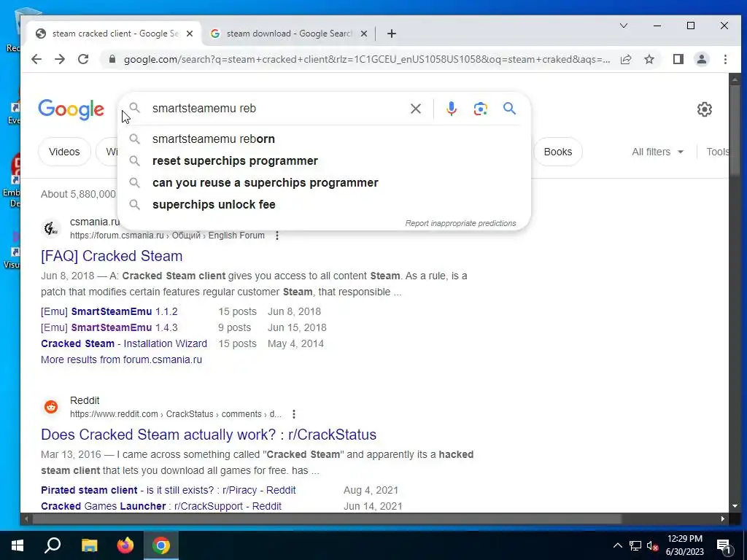The image size is (747, 560).
Task: Click the horizontal scrollbar right arrow
Action: point(723,518)
